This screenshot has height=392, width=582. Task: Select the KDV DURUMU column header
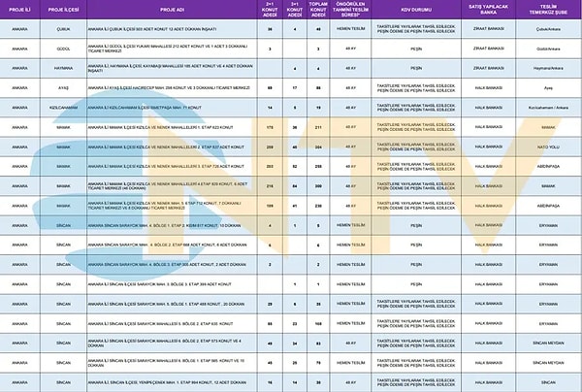pyautogui.click(x=416, y=10)
